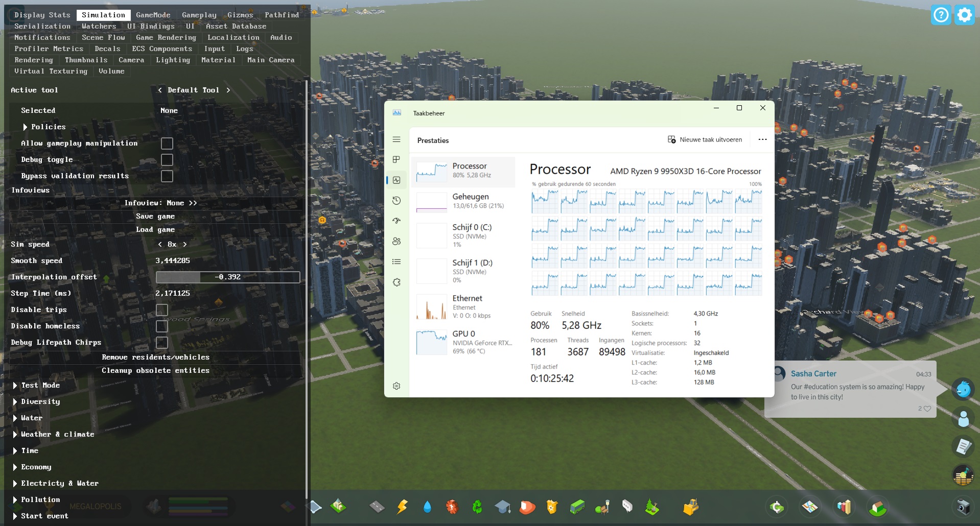Select the Transportation green bus icon
The image size is (980, 526).
pos(577,507)
